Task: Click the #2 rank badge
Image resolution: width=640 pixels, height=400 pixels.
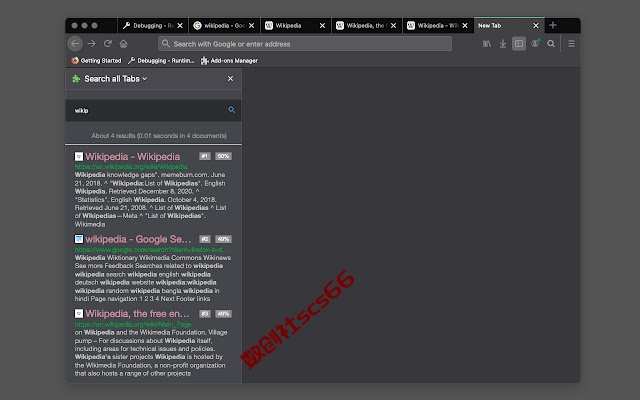Action: pos(205,239)
